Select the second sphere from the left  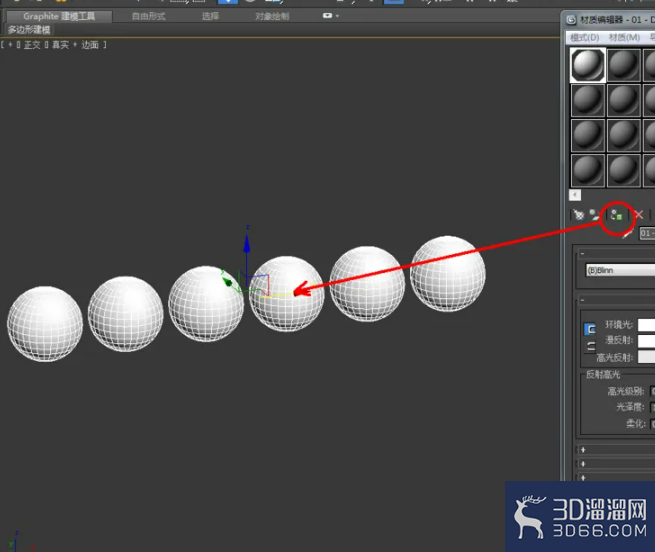(x=126, y=314)
